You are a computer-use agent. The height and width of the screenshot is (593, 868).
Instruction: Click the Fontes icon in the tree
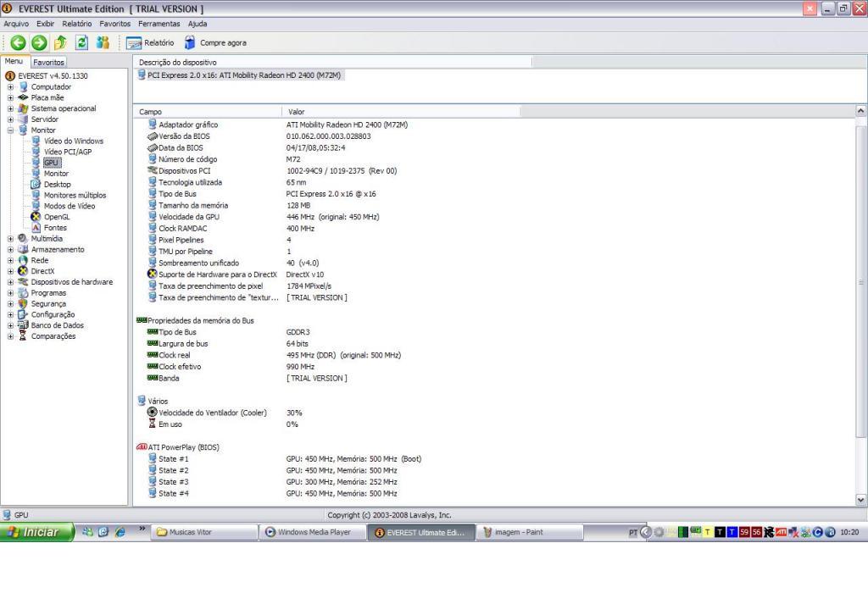pyautogui.click(x=36, y=227)
